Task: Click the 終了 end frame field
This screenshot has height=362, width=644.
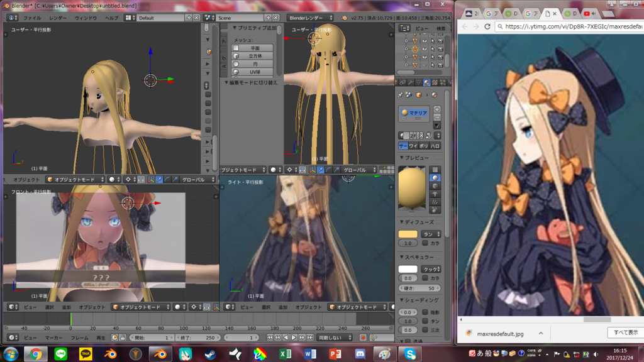Action: pos(198,337)
